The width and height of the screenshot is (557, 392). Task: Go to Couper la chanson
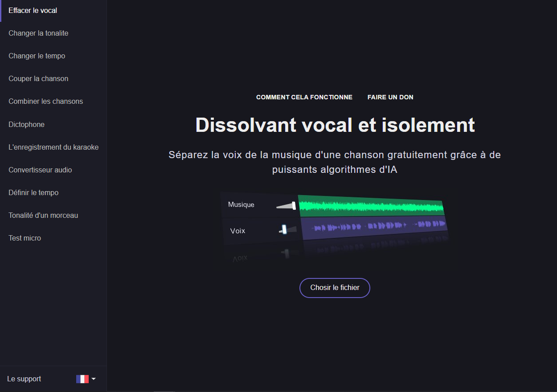[x=38, y=79]
